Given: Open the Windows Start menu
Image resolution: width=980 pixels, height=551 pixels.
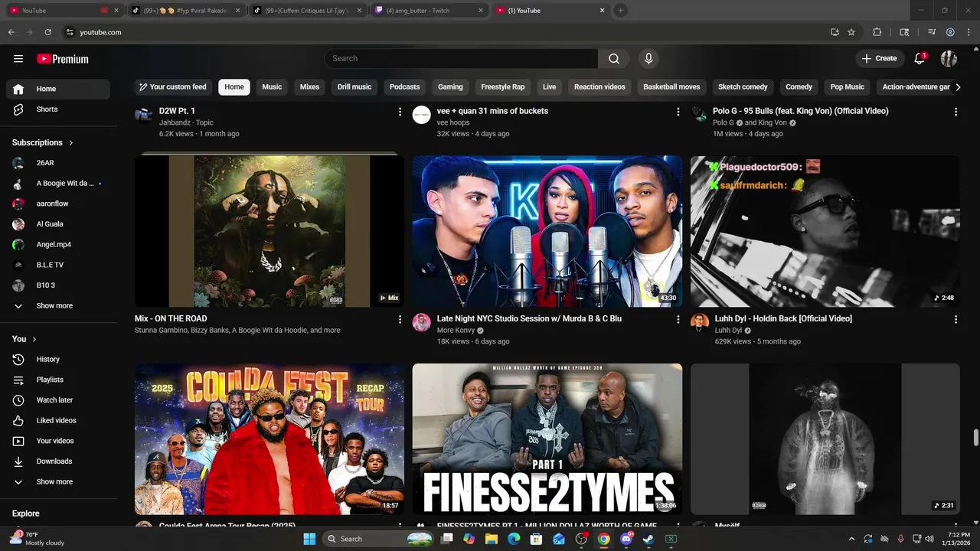Looking at the screenshot, I should click(x=309, y=539).
